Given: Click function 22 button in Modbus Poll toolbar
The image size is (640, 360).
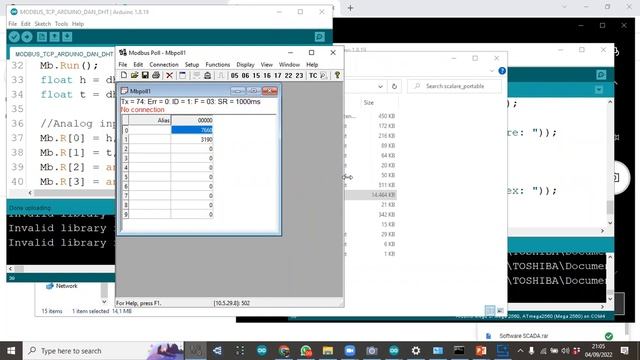Looking at the screenshot, I should click(x=289, y=76).
